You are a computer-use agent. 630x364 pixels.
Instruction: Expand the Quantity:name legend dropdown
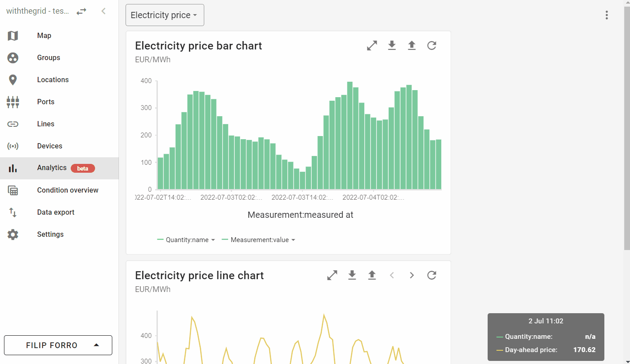pyautogui.click(x=186, y=240)
